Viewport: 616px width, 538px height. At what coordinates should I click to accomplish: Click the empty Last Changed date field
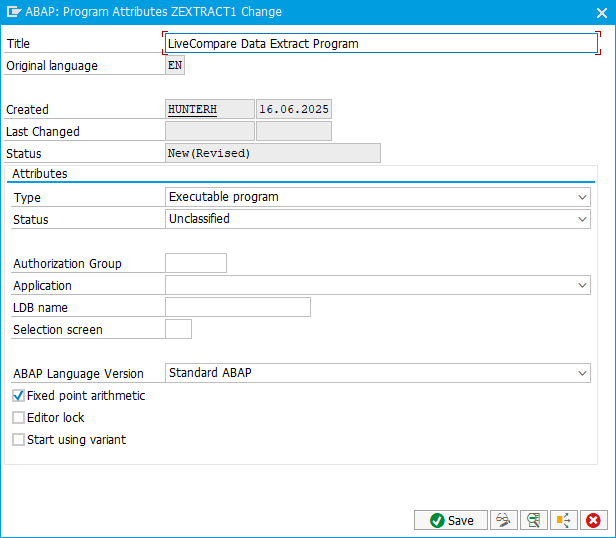294,131
